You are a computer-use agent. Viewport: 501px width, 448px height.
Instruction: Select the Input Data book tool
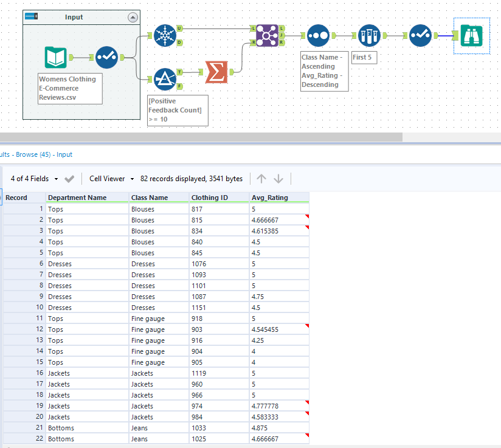55,57
